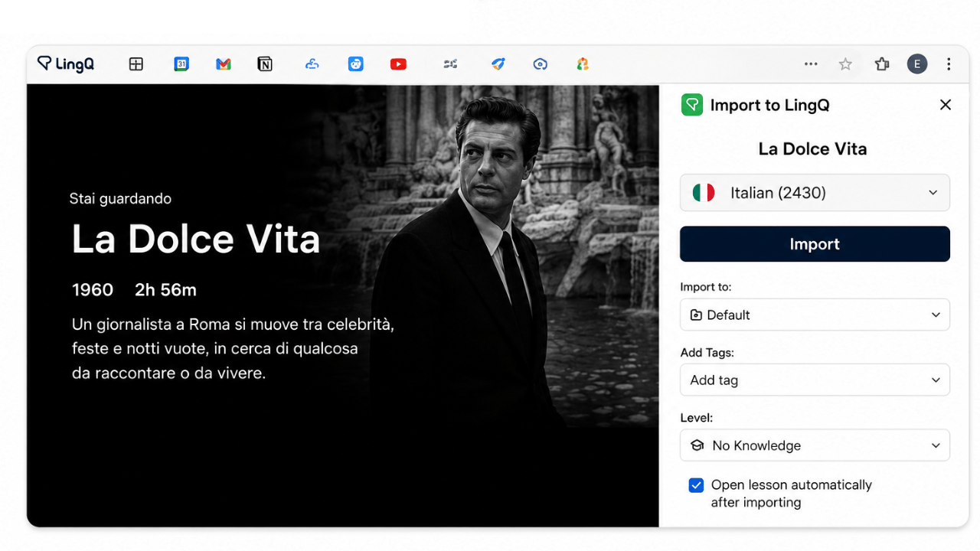This screenshot has height=551, width=980.
Task: Open the Level No Knowledge dropdown
Action: tap(815, 445)
